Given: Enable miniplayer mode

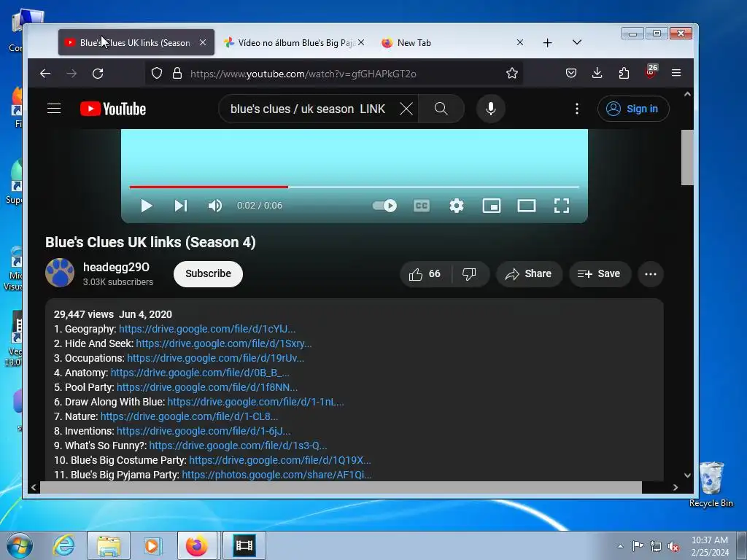Looking at the screenshot, I should point(492,206).
